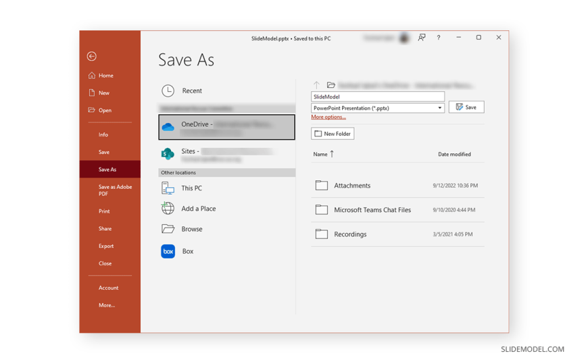
Task: Create a folder with New Folder button
Action: [333, 134]
